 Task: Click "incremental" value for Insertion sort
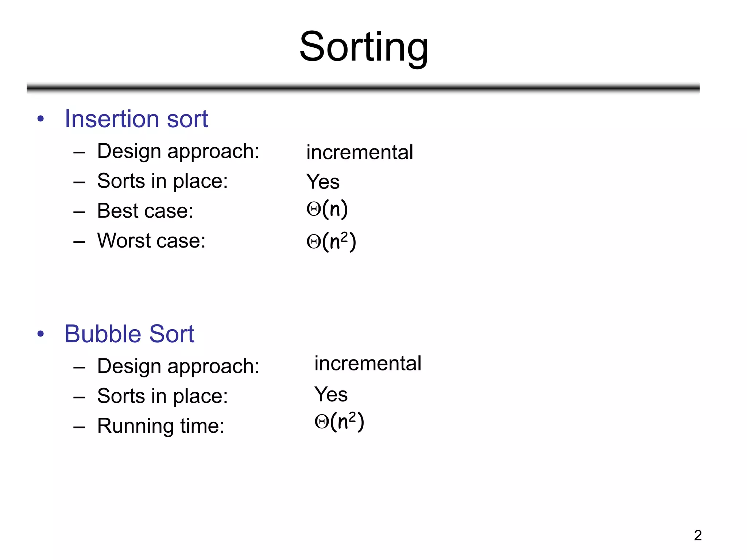point(360,152)
